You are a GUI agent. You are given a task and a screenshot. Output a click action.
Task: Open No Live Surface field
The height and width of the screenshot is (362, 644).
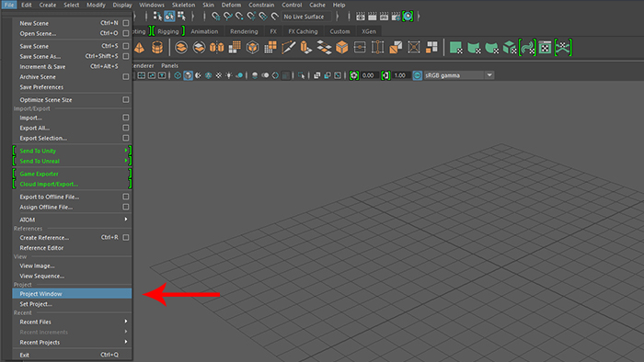pyautogui.click(x=306, y=17)
